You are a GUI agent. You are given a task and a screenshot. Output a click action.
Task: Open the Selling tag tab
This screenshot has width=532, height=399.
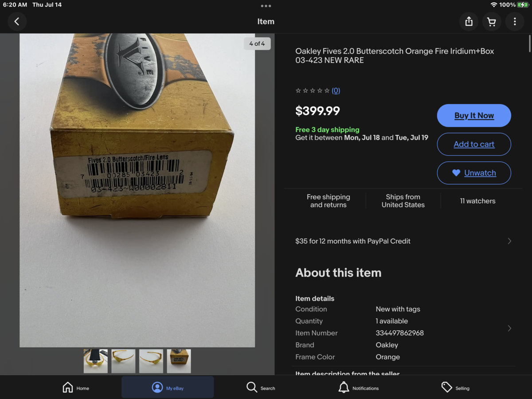coord(455,387)
